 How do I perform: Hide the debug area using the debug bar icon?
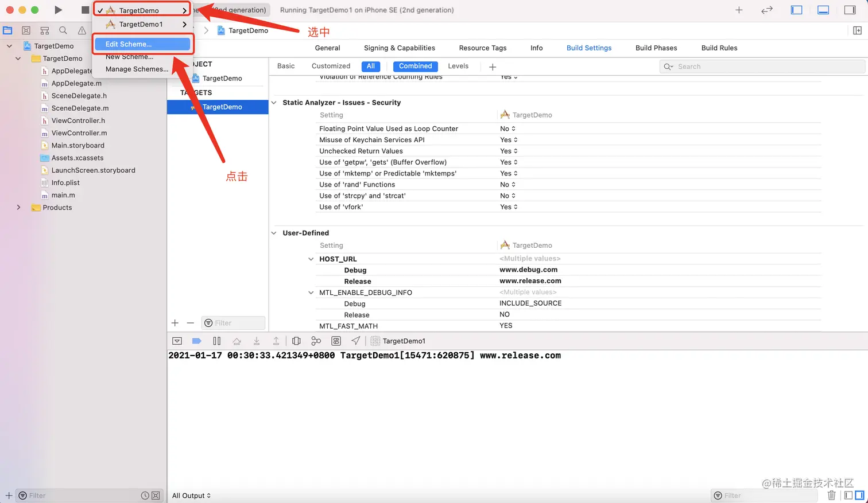coord(177,341)
